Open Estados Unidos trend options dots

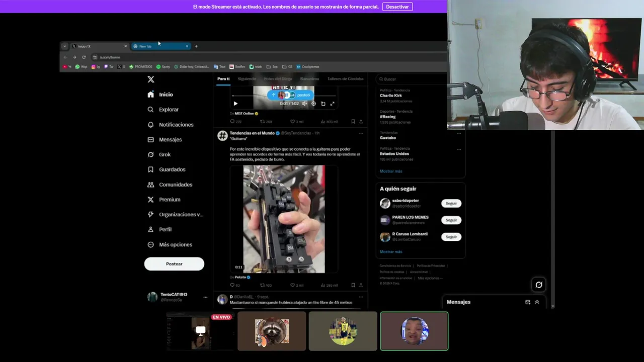[x=459, y=149]
